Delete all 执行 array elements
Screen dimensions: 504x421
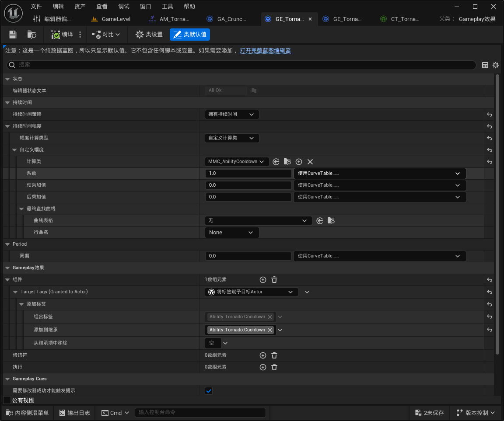click(x=274, y=367)
